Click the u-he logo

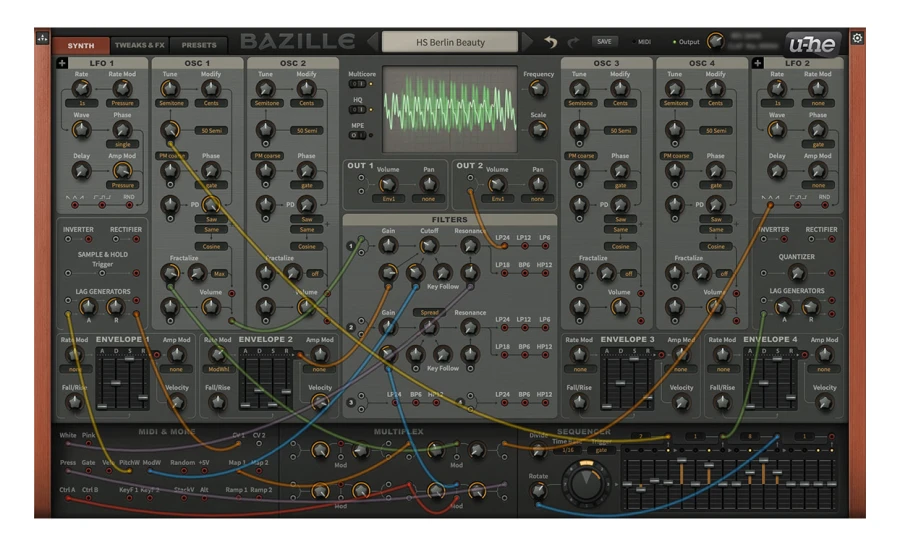(812, 44)
